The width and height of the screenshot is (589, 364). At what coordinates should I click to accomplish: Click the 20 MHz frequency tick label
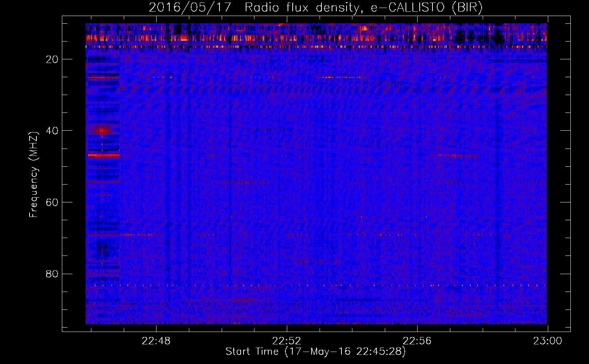pyautogui.click(x=52, y=59)
